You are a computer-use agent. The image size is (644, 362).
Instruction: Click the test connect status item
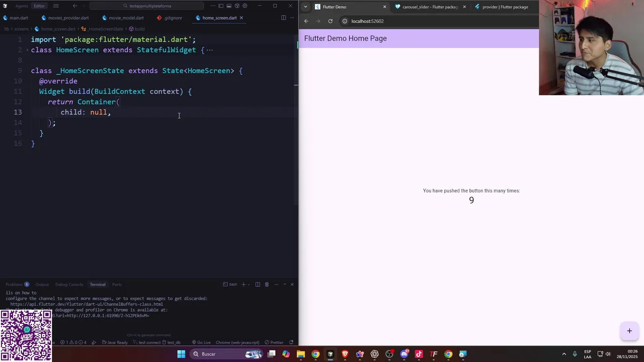coord(146,342)
